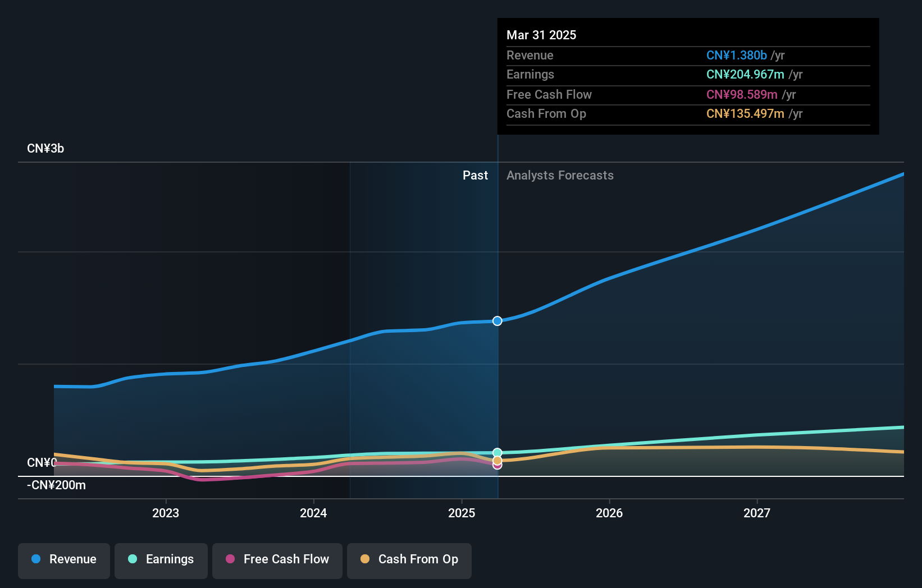Click the 2023 x-axis label

tap(166, 513)
